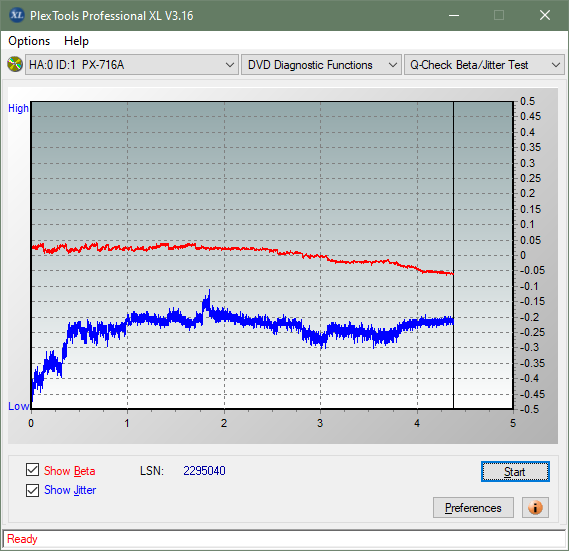Screen dimensions: 569x551
Task: Click the disabled maximize window icon
Action: pos(499,15)
